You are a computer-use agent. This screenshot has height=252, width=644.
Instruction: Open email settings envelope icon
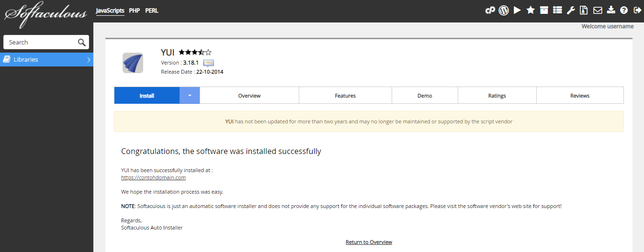coord(598,10)
